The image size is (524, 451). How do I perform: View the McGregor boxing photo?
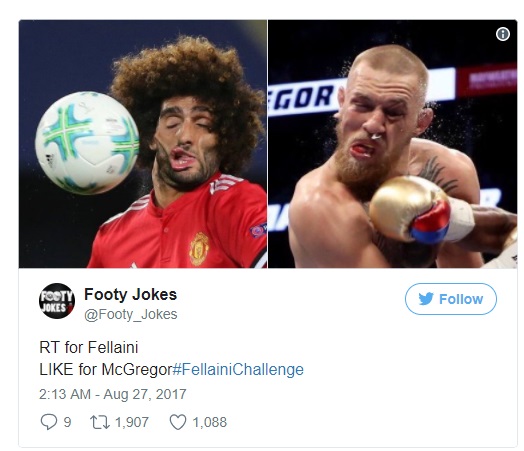pos(393,144)
